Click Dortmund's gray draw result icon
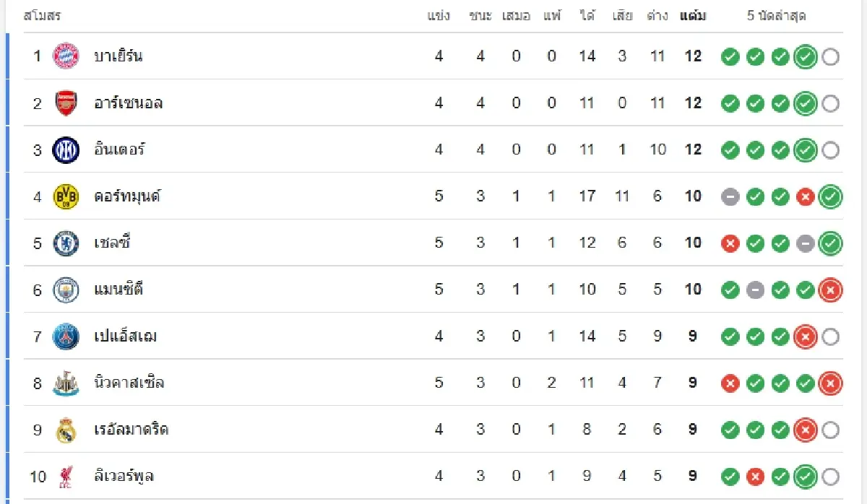The width and height of the screenshot is (867, 504). click(730, 196)
